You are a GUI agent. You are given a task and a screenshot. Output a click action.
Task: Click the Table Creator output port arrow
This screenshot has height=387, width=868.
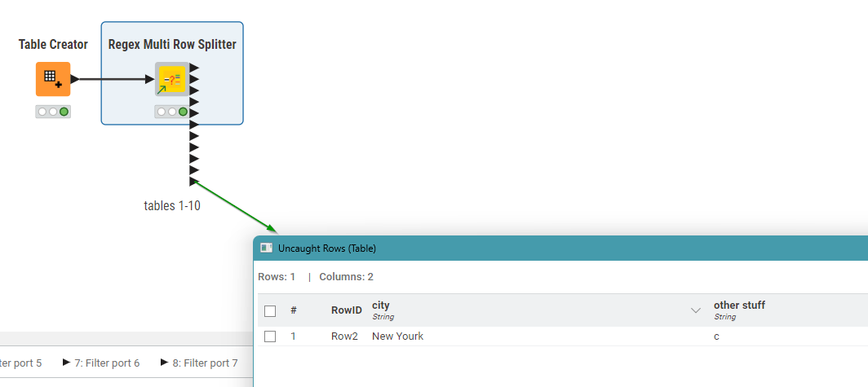coord(75,79)
